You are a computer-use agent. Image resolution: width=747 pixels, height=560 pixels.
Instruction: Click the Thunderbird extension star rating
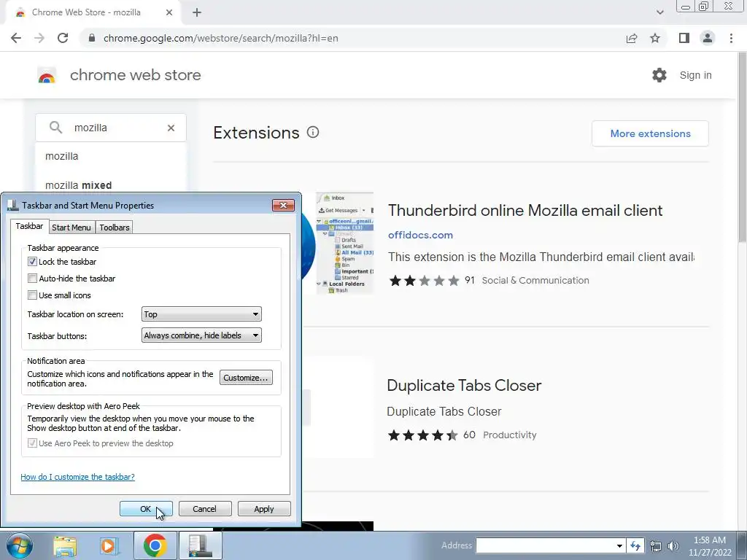click(x=424, y=281)
